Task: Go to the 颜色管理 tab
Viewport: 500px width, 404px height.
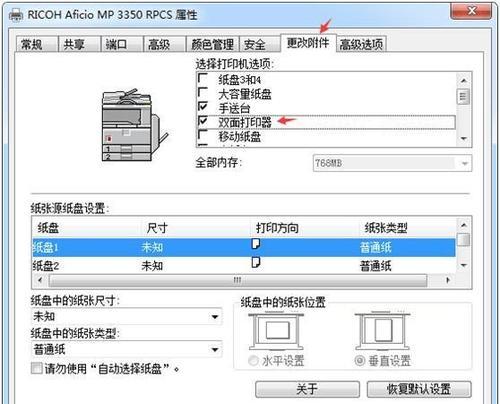Action: (213, 44)
